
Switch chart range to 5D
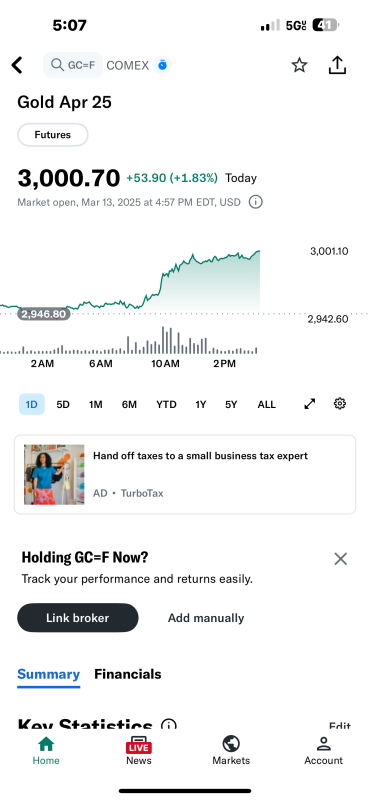(x=63, y=405)
